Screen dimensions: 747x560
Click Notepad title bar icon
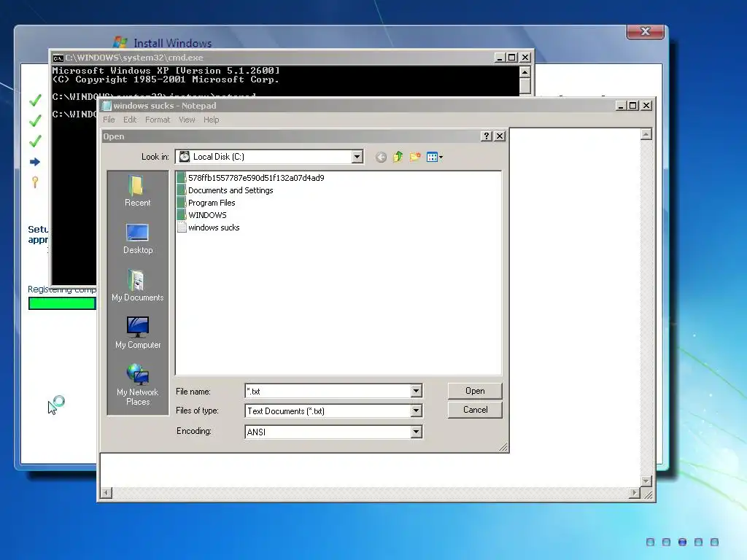click(107, 106)
